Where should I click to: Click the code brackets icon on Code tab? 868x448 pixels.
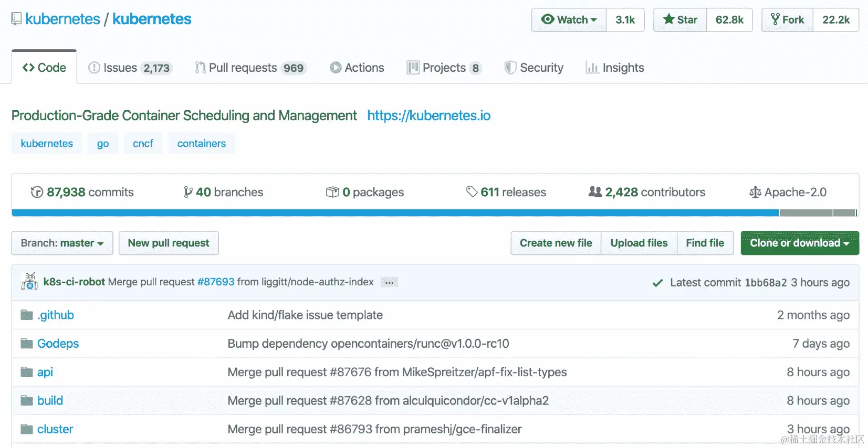(x=28, y=68)
